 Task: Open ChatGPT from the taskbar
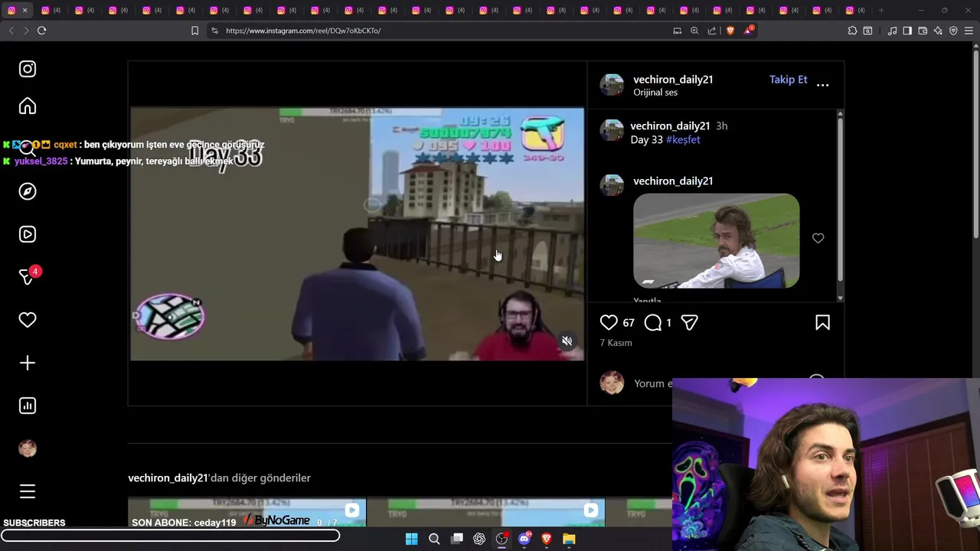point(479,539)
